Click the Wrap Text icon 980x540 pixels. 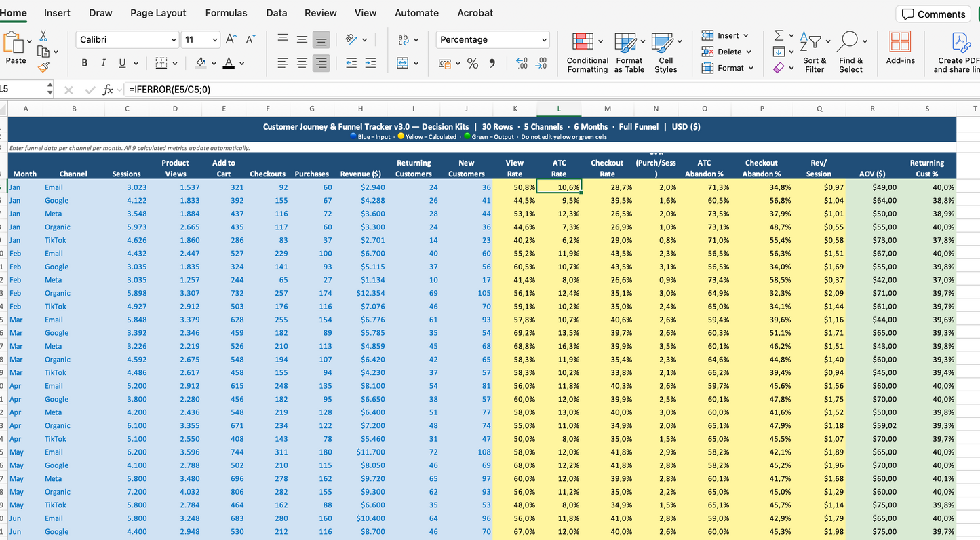click(404, 39)
